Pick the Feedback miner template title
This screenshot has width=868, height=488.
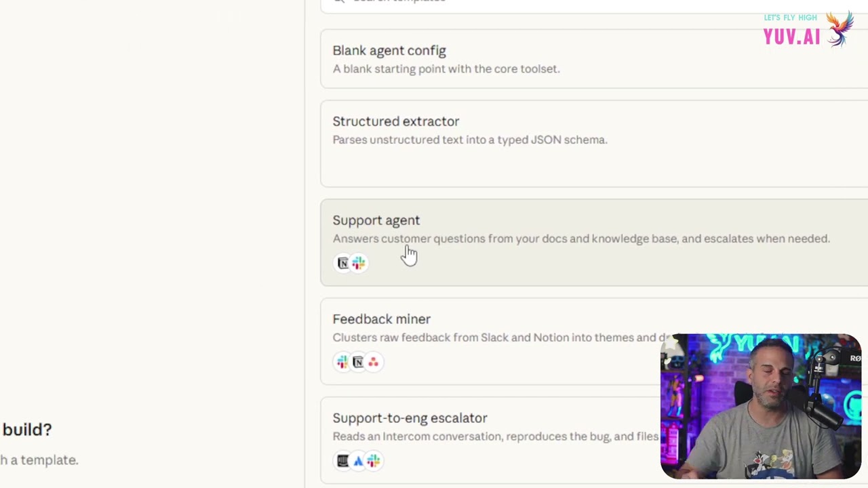pyautogui.click(x=382, y=319)
